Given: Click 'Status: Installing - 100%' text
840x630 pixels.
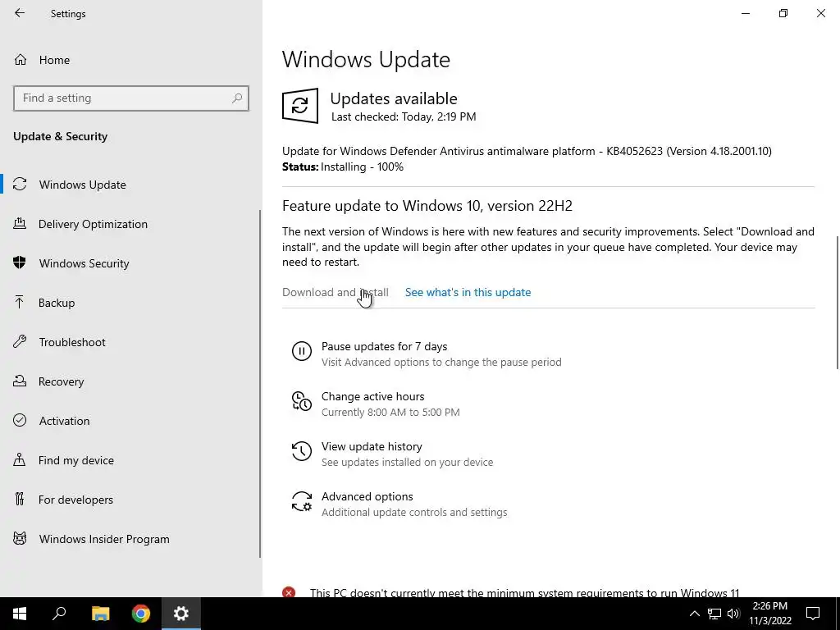Looking at the screenshot, I should pyautogui.click(x=343, y=167).
